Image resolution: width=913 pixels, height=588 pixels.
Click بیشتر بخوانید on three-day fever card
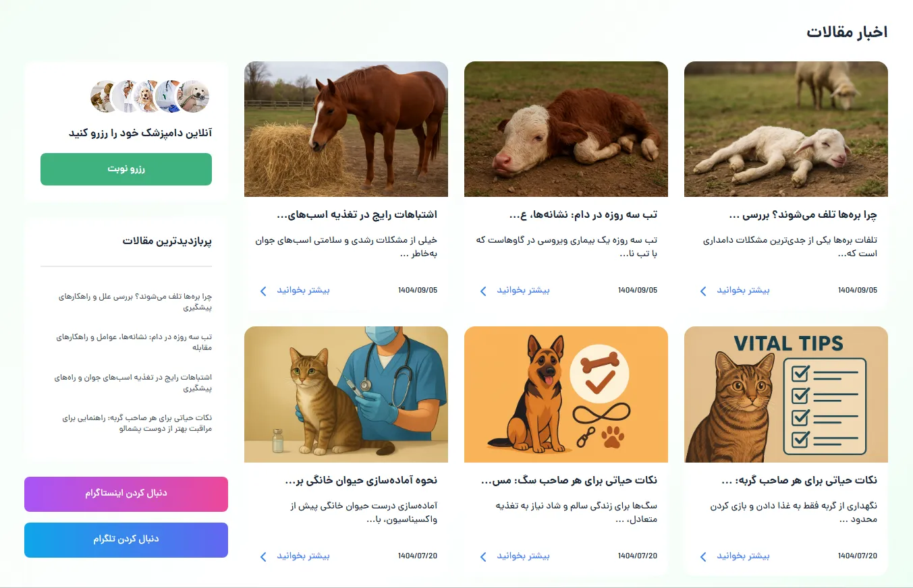coord(524,291)
